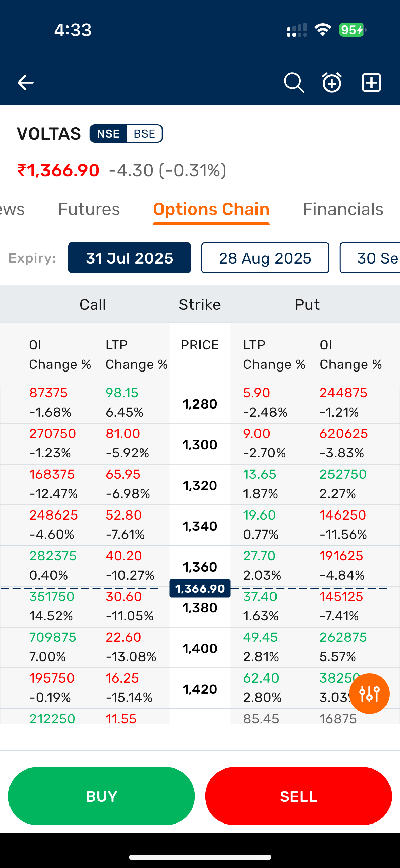Set a price alert via alarm icon
The width and height of the screenshot is (400, 868).
tap(331, 83)
